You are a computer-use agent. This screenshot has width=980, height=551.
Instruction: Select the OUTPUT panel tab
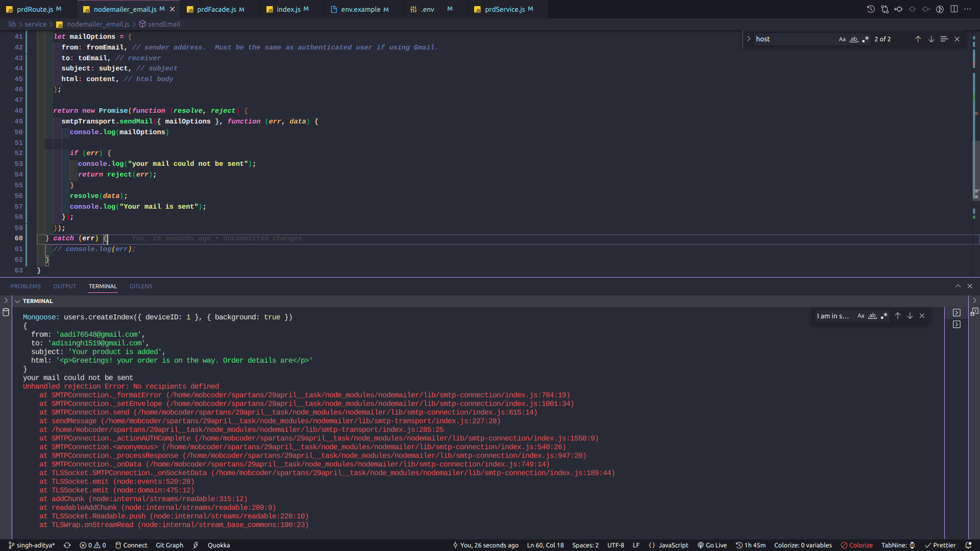pos(65,286)
